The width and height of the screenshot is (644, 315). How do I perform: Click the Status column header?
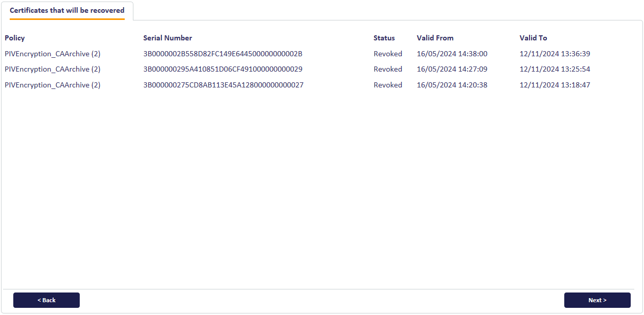click(x=384, y=38)
